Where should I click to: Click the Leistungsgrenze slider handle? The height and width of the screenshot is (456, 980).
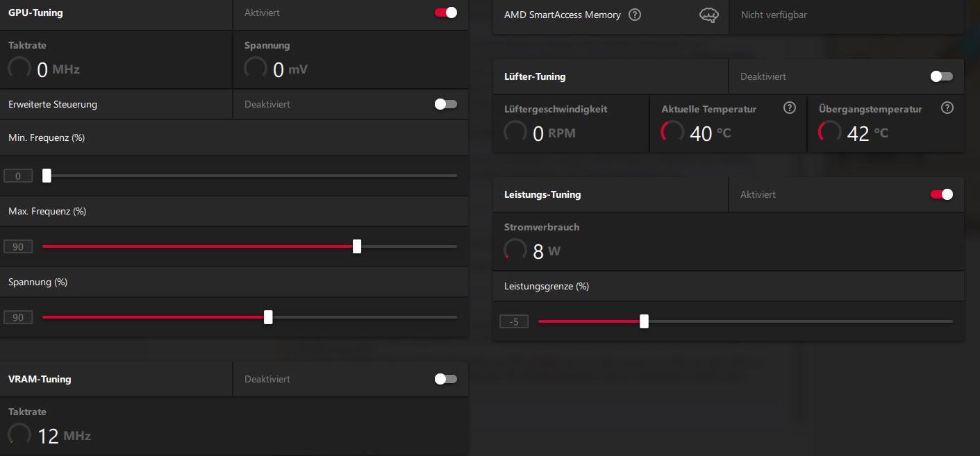644,321
